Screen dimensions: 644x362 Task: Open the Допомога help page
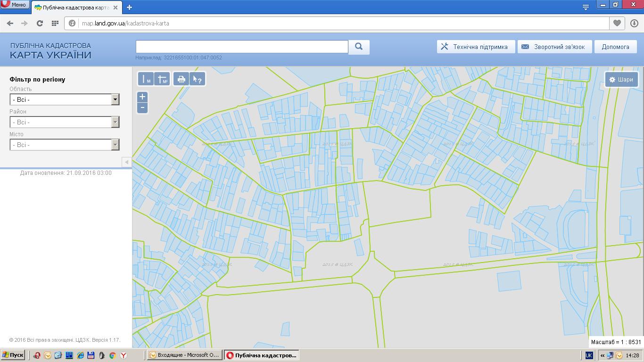(x=615, y=47)
